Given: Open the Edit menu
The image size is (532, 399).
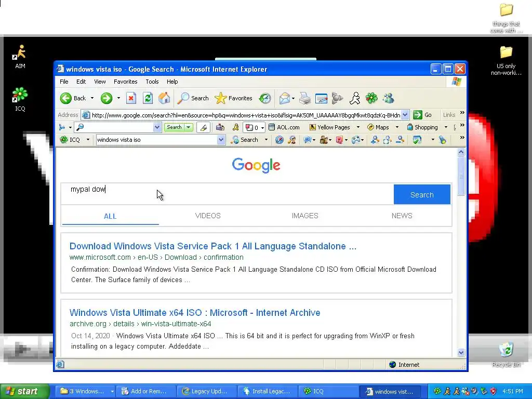Looking at the screenshot, I should coord(81,82).
